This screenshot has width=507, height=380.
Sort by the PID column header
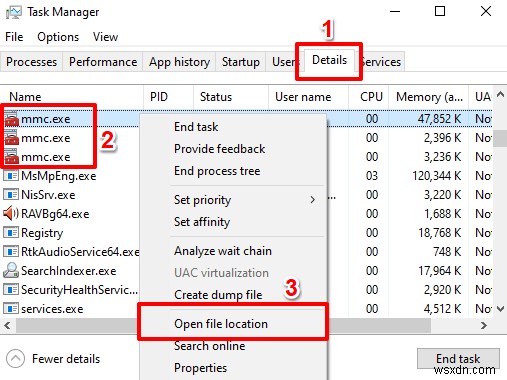point(168,97)
